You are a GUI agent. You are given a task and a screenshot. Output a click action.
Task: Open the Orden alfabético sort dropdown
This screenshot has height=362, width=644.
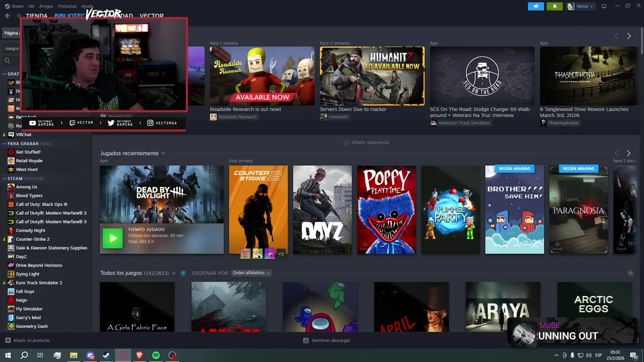pos(251,273)
